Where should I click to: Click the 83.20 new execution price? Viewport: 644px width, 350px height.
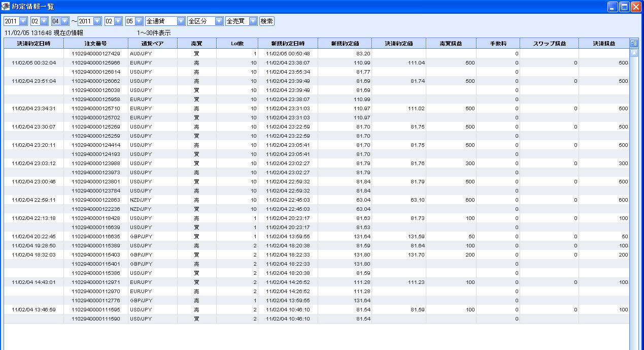tap(363, 53)
